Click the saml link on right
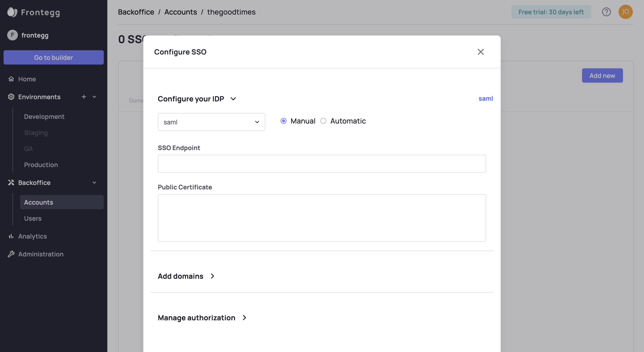 pyautogui.click(x=485, y=99)
